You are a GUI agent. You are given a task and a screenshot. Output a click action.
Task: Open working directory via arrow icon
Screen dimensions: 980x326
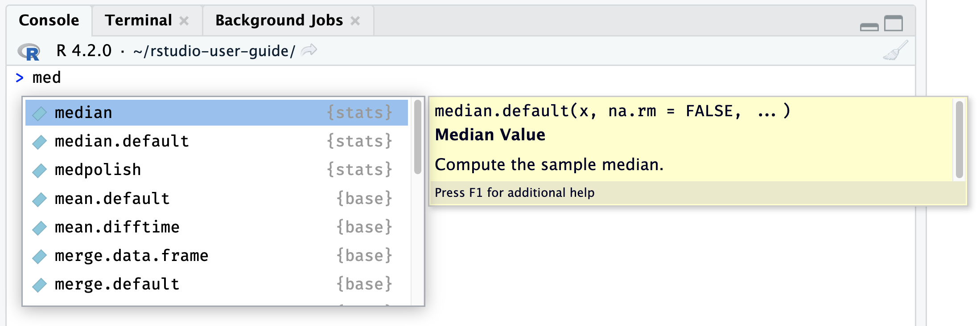(x=309, y=50)
